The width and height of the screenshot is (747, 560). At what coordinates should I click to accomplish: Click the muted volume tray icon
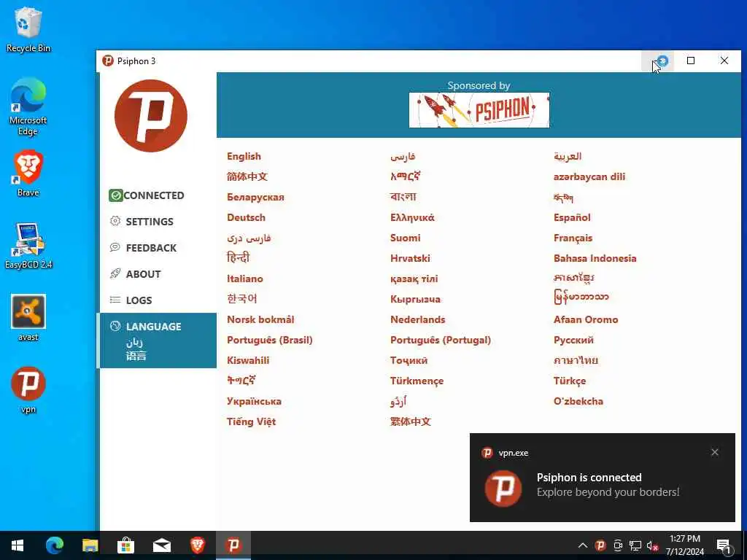pyautogui.click(x=653, y=545)
